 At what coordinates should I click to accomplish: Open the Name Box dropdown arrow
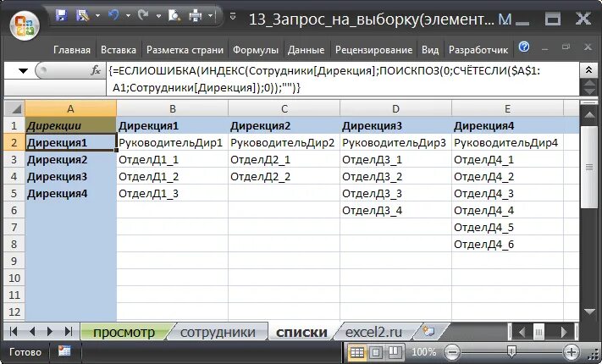pos(24,70)
